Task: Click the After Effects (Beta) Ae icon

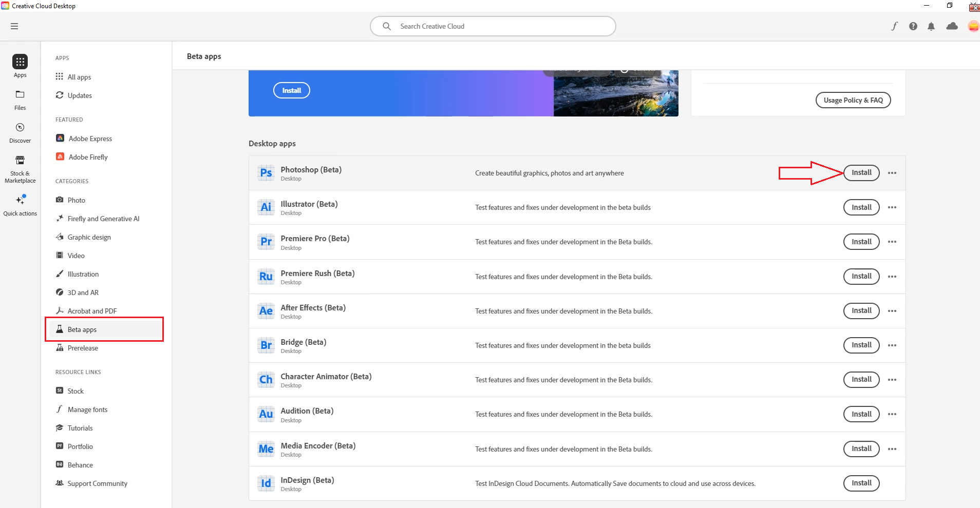Action: click(x=266, y=311)
